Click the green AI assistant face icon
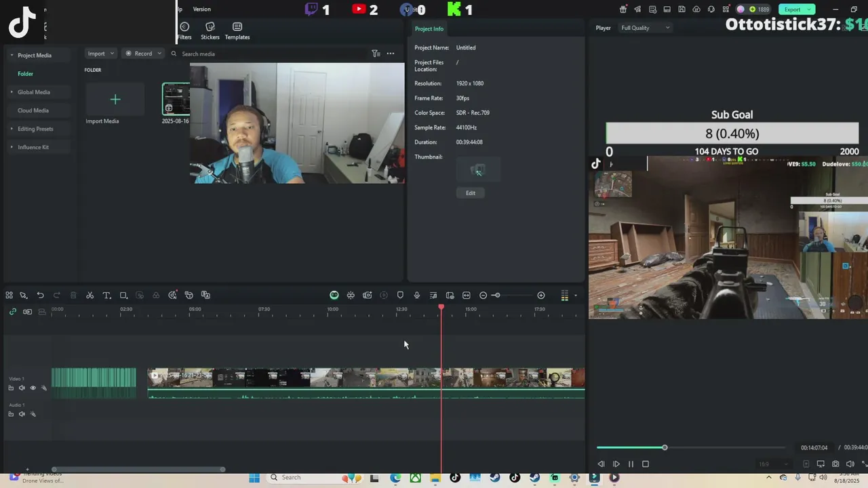The width and height of the screenshot is (868, 488). click(334, 296)
